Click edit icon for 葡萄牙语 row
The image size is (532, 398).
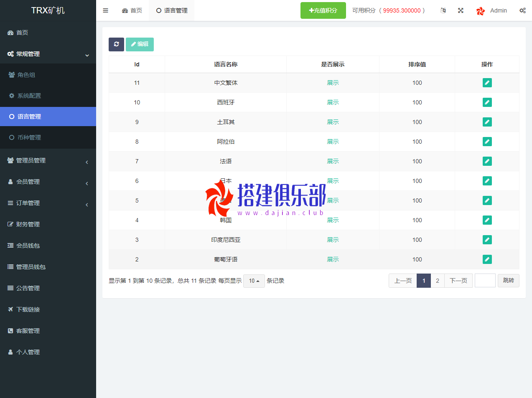(487, 259)
